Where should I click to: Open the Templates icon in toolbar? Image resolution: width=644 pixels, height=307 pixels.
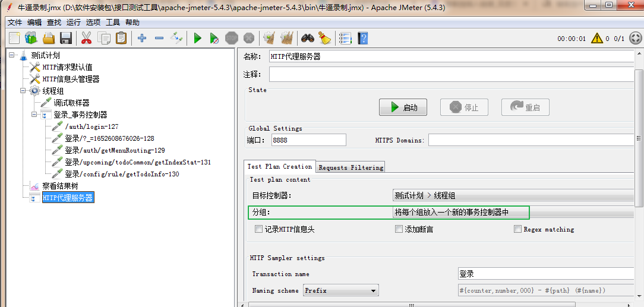tap(31, 38)
